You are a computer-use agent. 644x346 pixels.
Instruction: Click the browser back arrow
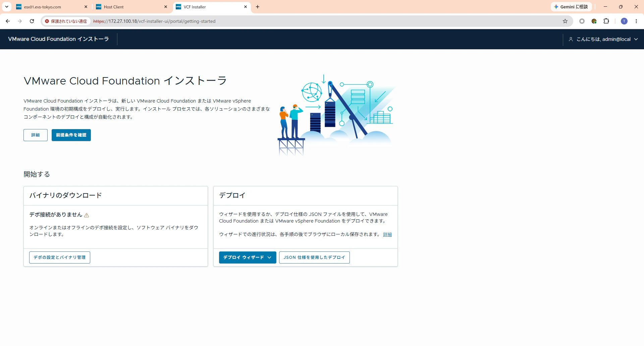pyautogui.click(x=8, y=21)
